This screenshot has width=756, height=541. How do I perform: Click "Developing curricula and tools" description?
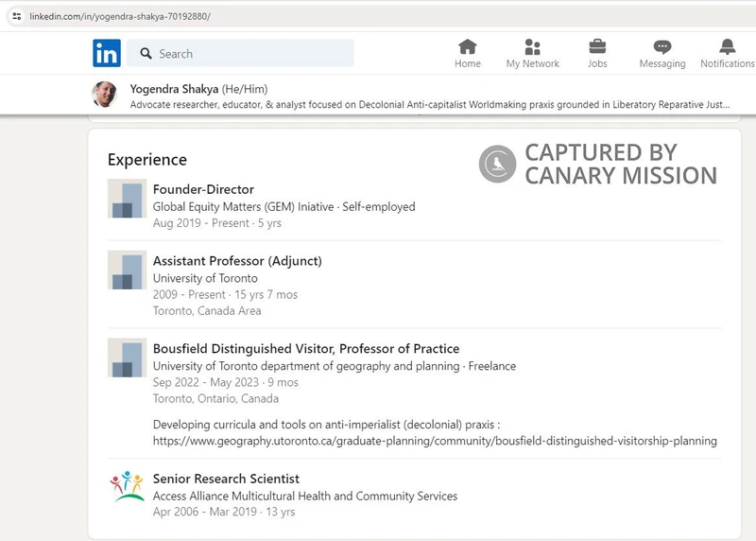point(326,425)
